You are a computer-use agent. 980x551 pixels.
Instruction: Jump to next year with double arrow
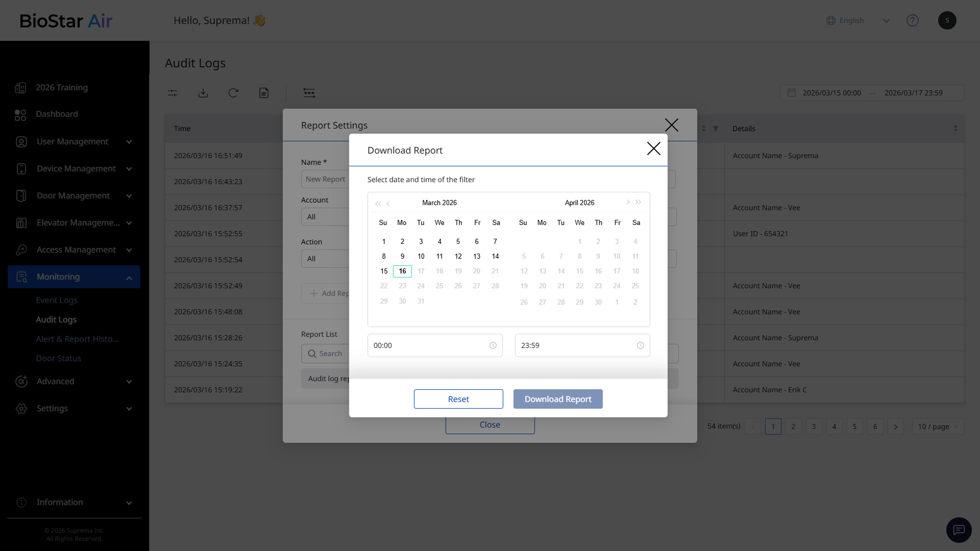click(x=638, y=203)
